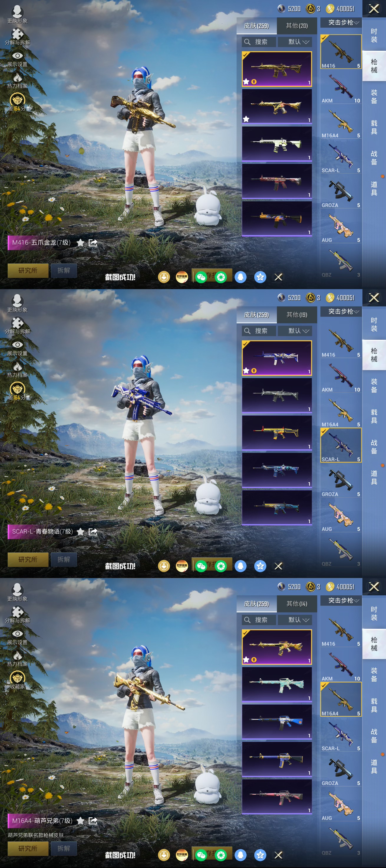Focus 搜索 search field on M16A4-葫芦兄弟 screen
This screenshot has height=868, width=386.
(x=259, y=620)
